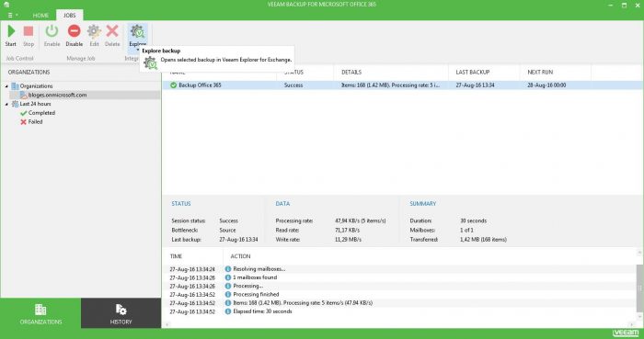
Task: Maximize the Veeam Backup window
Action: click(x=625, y=5)
